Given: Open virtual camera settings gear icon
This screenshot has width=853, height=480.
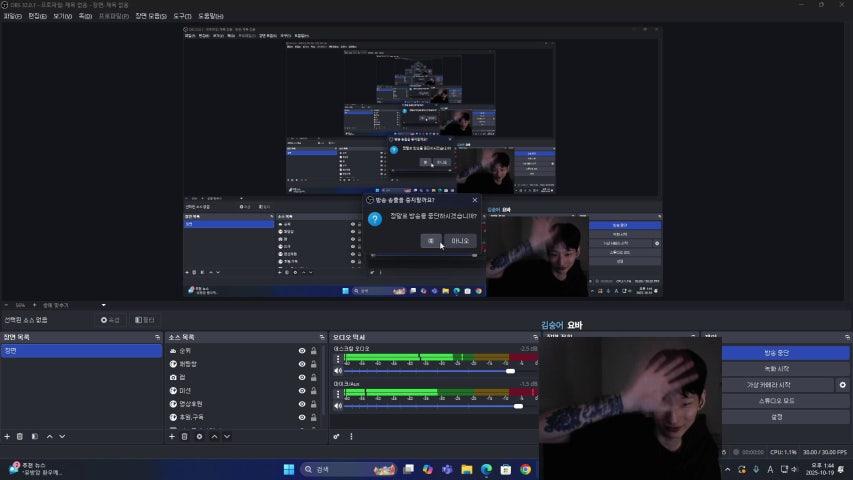Looking at the screenshot, I should point(842,385).
